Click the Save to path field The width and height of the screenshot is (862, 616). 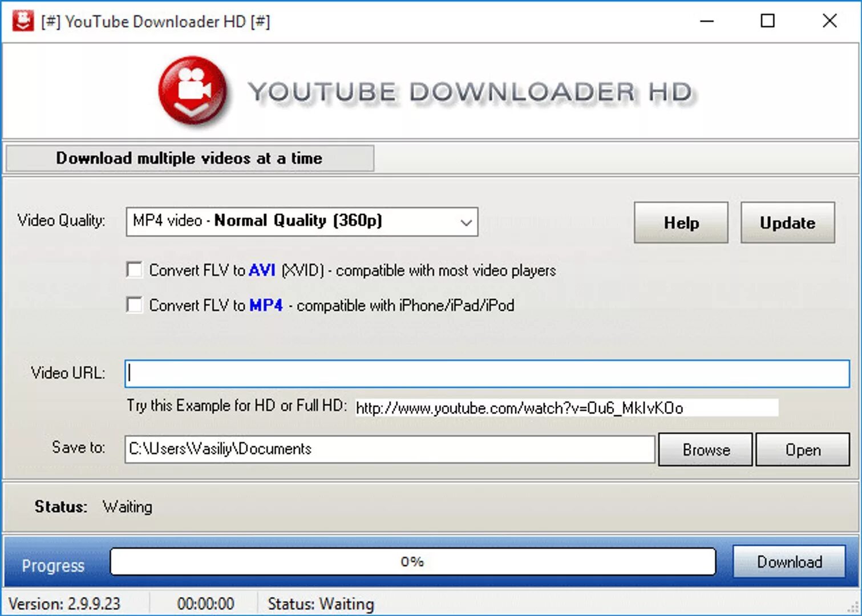[x=390, y=449]
